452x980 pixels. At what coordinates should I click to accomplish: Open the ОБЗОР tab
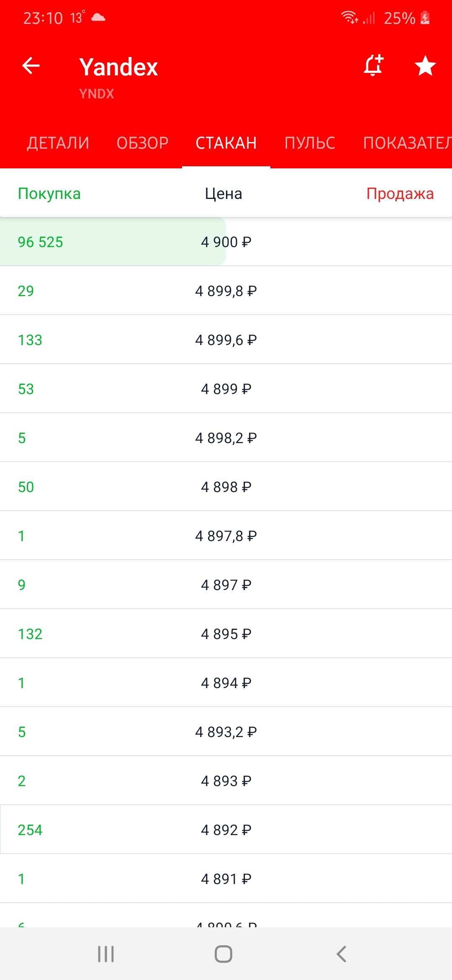(143, 143)
